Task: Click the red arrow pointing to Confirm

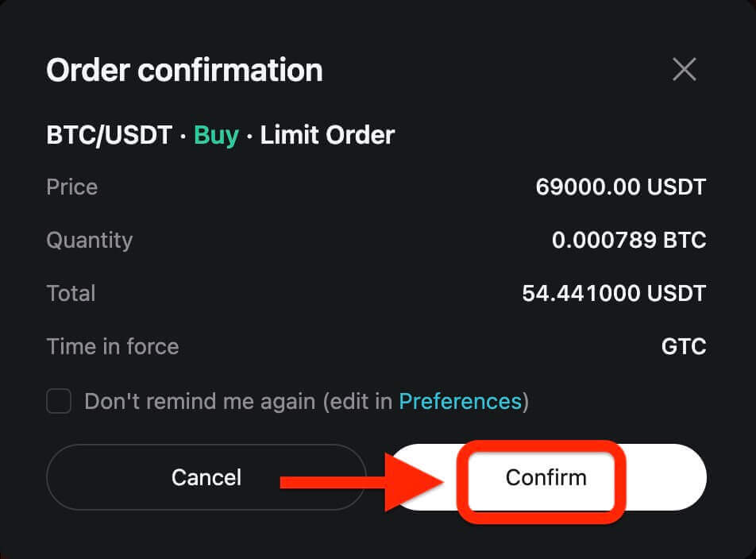Action: pyautogui.click(x=357, y=480)
